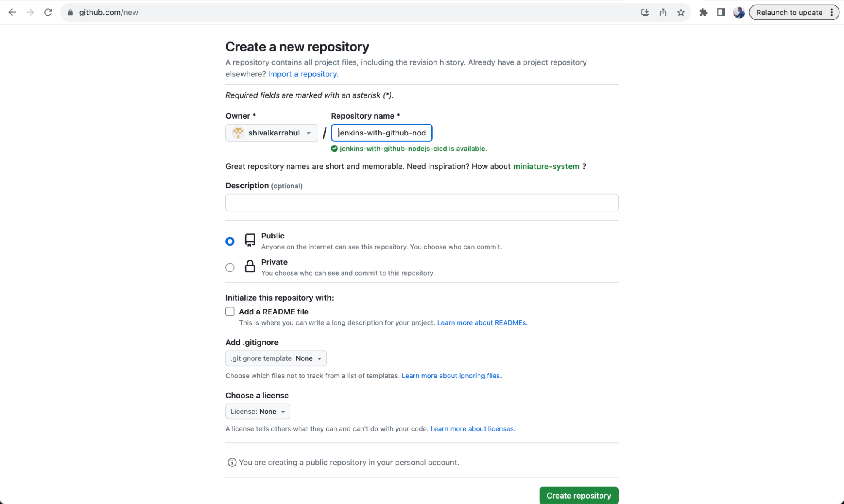Select the Private repository option
Screen dimensions: 844x504
[230, 267]
